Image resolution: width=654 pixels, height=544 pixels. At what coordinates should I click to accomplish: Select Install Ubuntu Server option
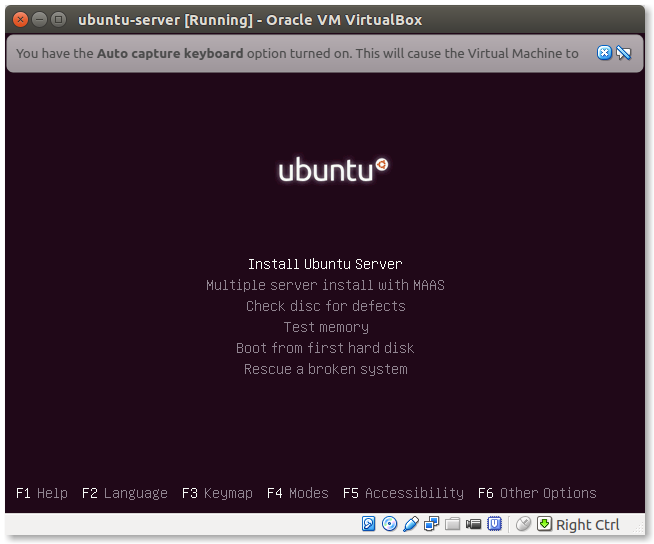pyautogui.click(x=325, y=264)
